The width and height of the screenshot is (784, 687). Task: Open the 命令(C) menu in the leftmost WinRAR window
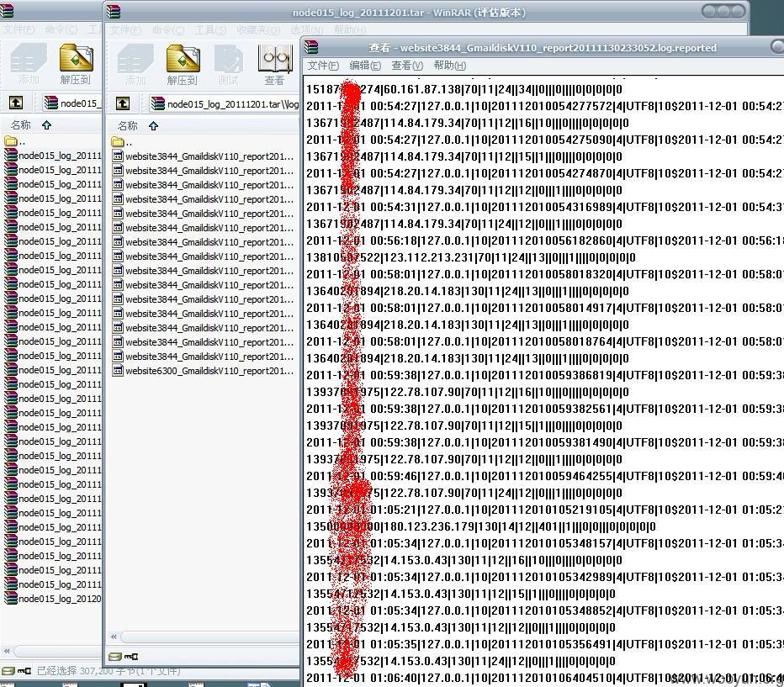pos(61,29)
